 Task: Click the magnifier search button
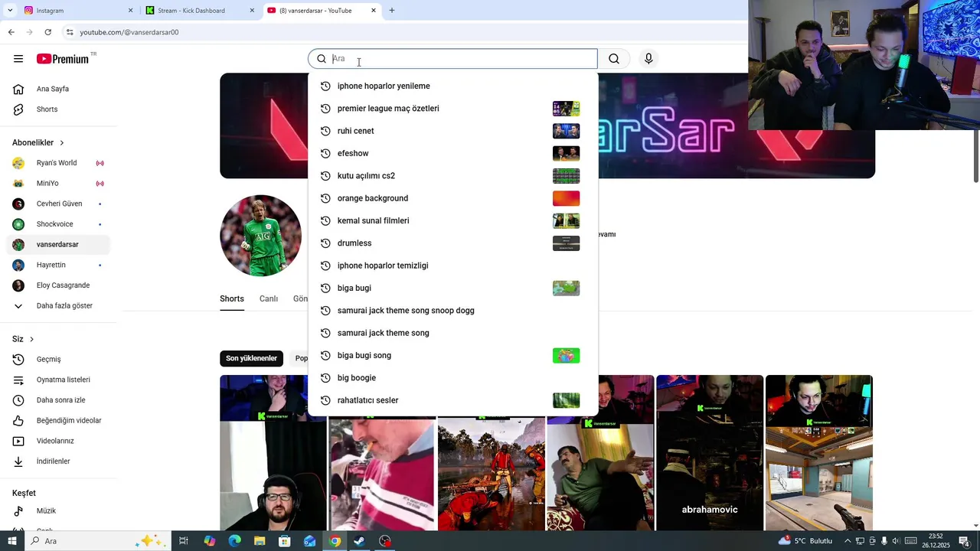tap(614, 59)
